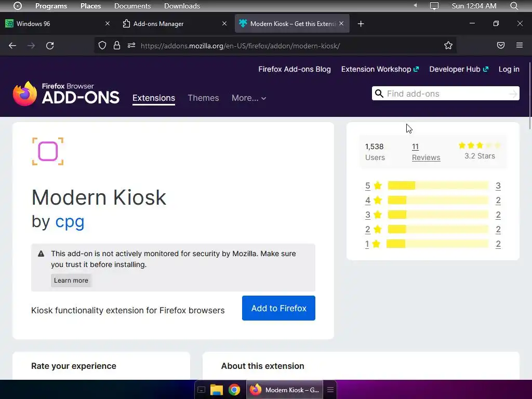Close the Modern Kiosk tab
Viewport: 532px width, 399px height.
tap(341, 23)
